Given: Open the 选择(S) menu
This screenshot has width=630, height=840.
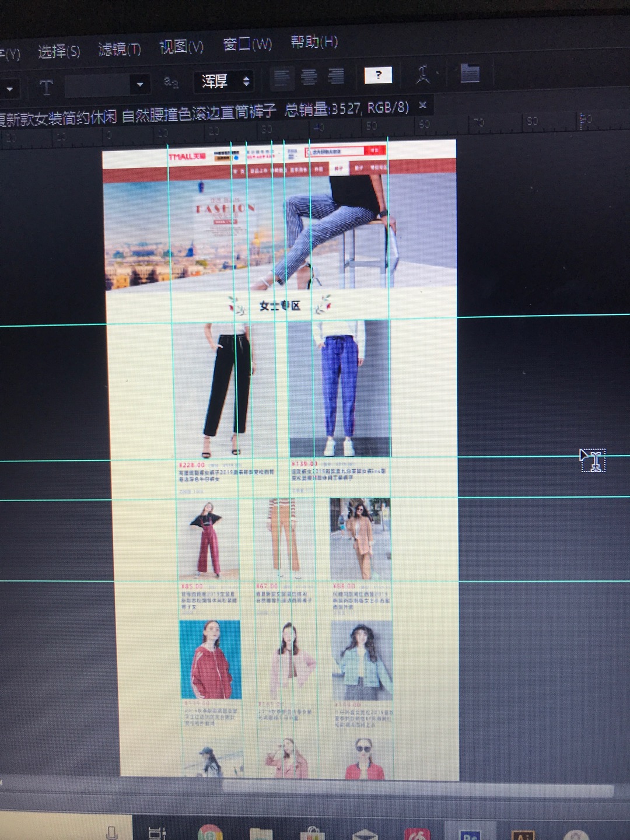Looking at the screenshot, I should [58, 51].
